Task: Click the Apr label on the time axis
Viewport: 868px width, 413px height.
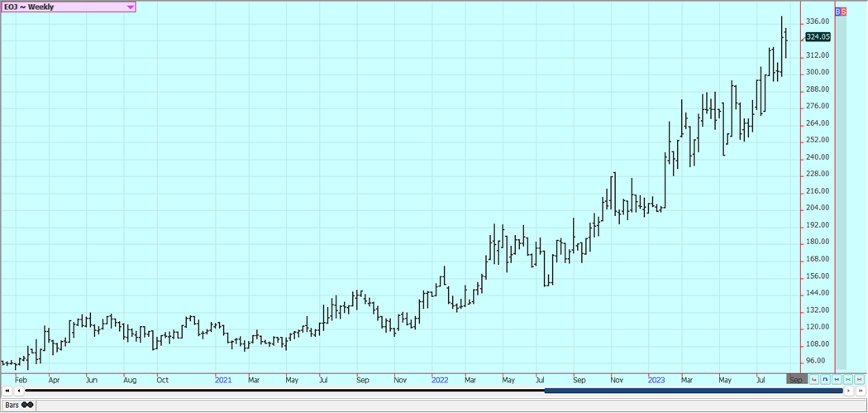Action: point(54,380)
